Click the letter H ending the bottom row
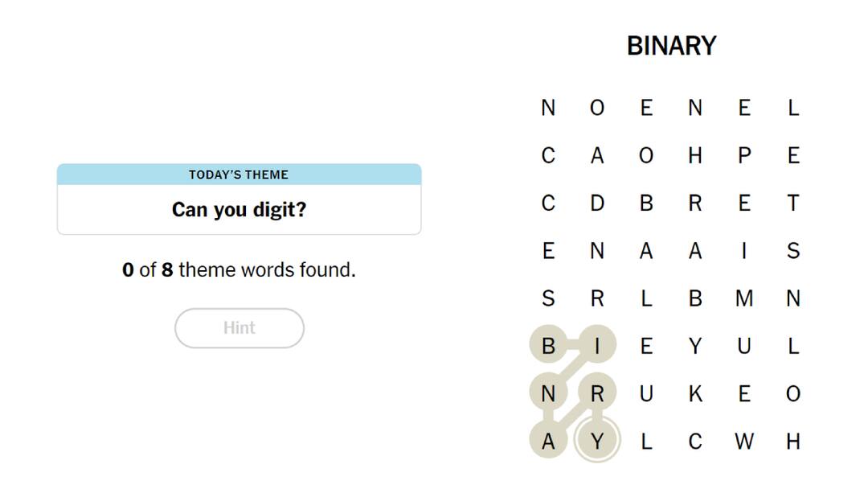This screenshot has width=868, height=489. click(793, 441)
